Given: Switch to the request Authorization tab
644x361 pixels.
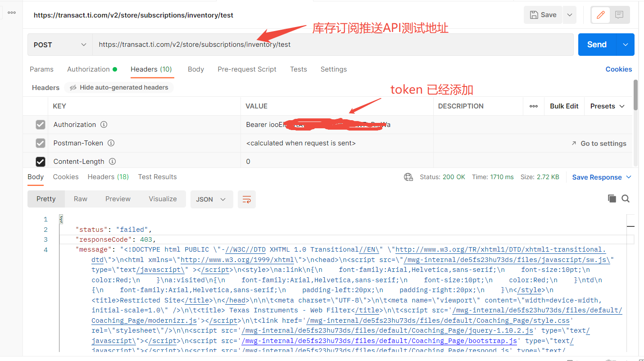Looking at the screenshot, I should [x=92, y=69].
